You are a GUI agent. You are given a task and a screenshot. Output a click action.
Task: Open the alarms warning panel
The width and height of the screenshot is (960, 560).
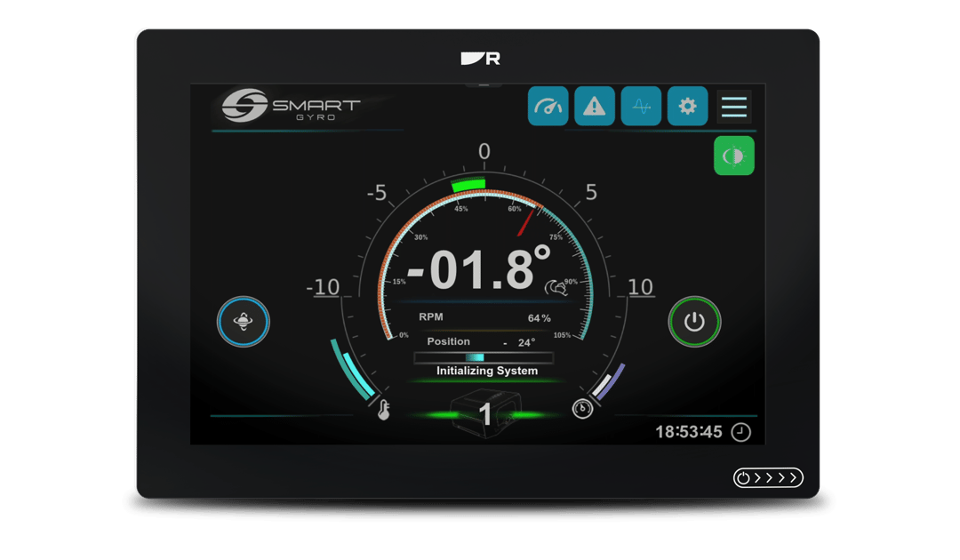click(x=594, y=106)
